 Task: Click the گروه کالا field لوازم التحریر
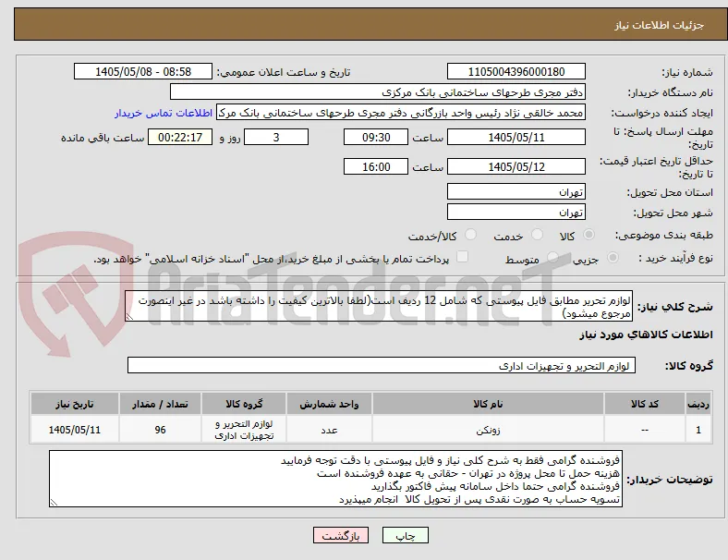coord(382,365)
